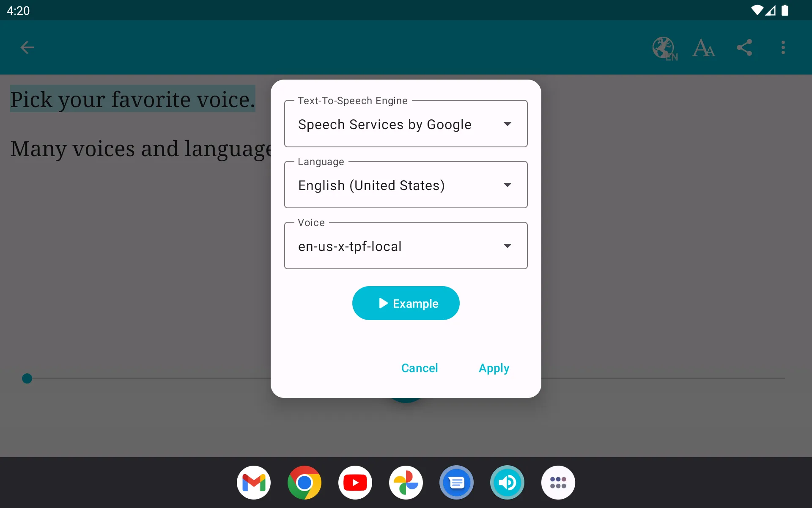Click the language/globe icon in toolbar
812x508 pixels.
click(664, 47)
